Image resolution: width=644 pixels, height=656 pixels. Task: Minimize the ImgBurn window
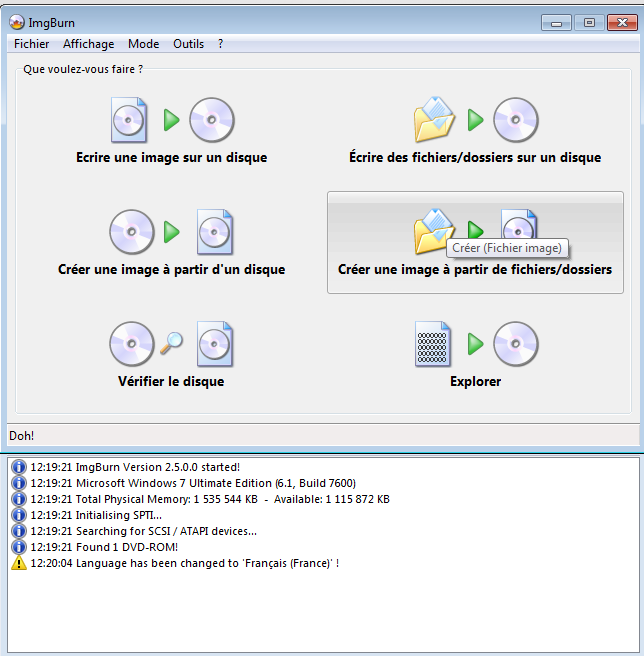click(x=556, y=23)
